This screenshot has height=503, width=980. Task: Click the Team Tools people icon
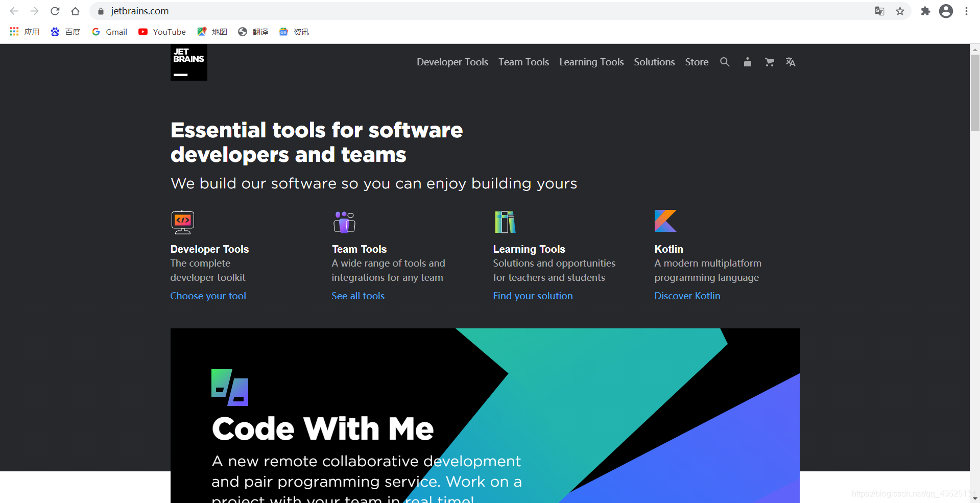tap(344, 222)
